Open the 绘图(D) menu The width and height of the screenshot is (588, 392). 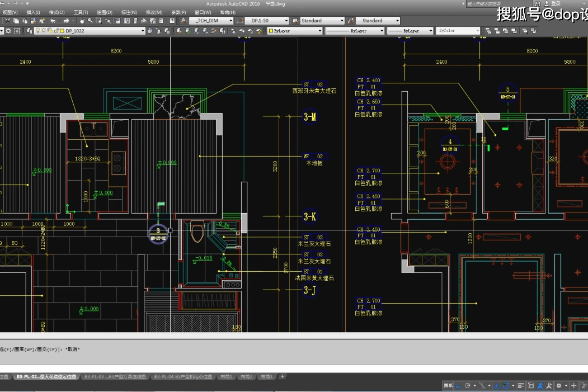105,12
